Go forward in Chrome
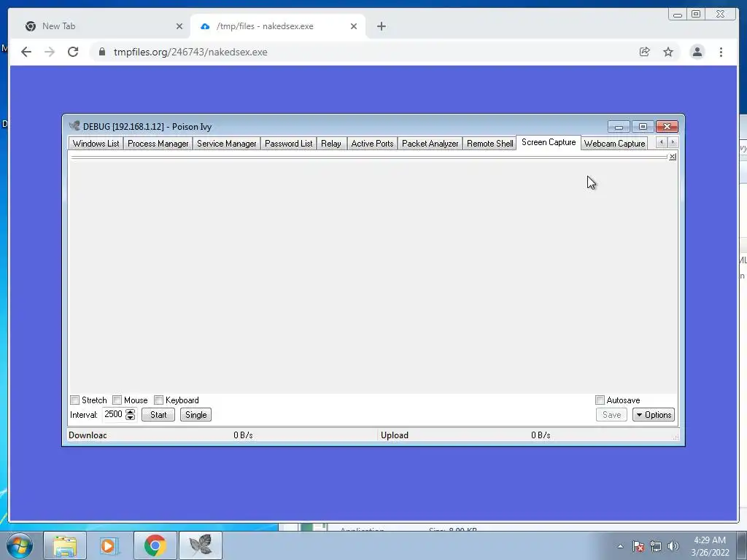The width and height of the screenshot is (747, 560). pos(50,52)
